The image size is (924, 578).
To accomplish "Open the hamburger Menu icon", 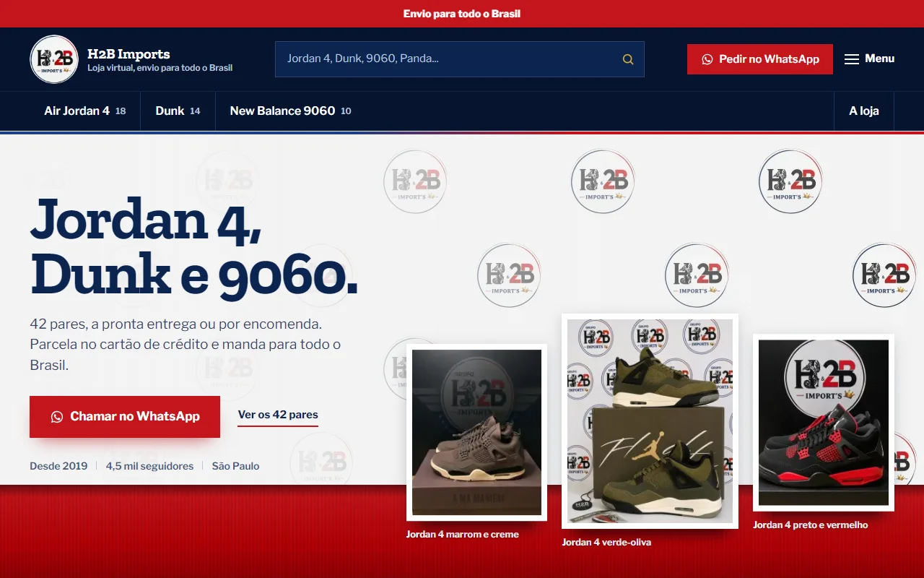I will [852, 59].
